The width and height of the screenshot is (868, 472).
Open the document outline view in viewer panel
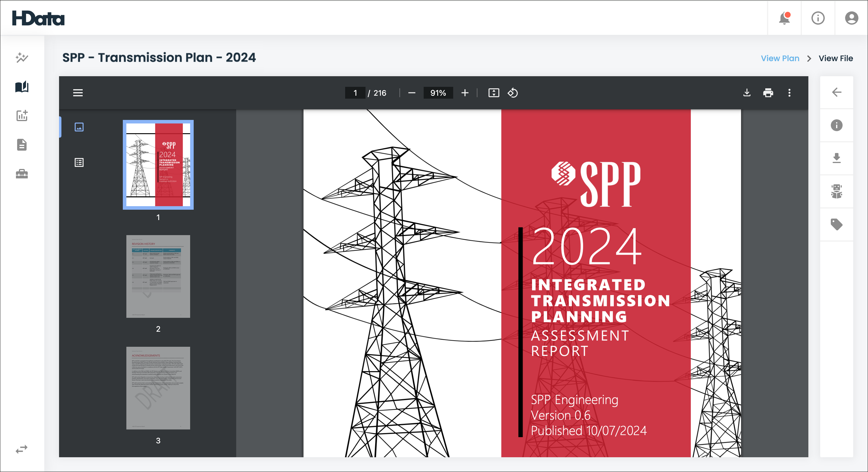(x=79, y=162)
